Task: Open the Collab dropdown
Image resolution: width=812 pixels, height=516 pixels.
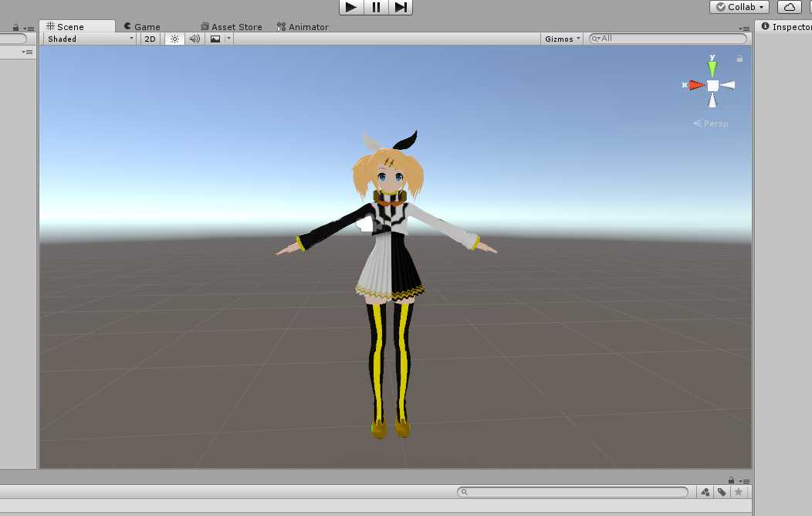Action: pos(739,7)
